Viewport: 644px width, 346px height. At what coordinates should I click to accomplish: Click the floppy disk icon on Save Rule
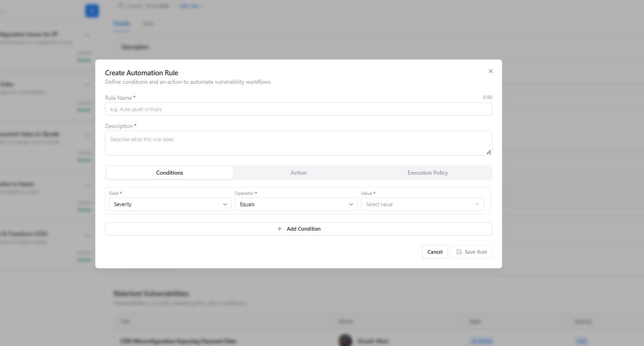pyautogui.click(x=459, y=252)
